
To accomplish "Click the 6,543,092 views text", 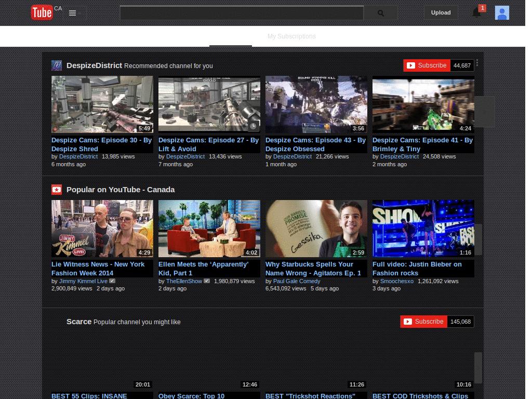I will [286, 288].
